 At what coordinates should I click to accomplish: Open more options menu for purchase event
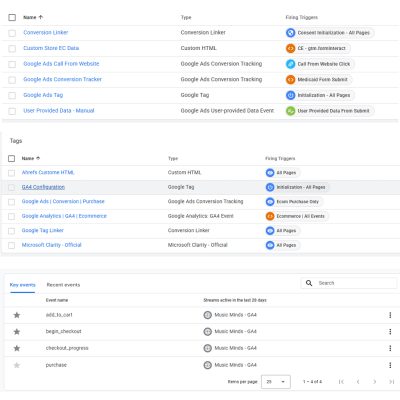pyautogui.click(x=390, y=365)
